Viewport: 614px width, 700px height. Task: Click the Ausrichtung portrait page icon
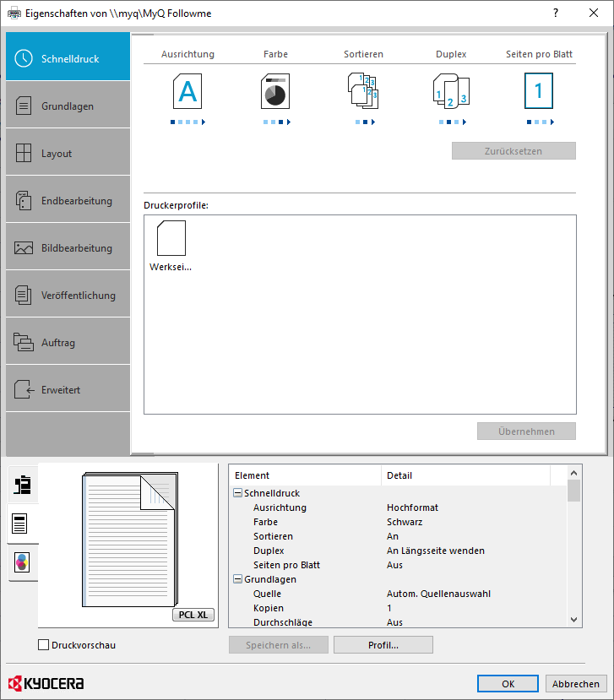point(187,91)
